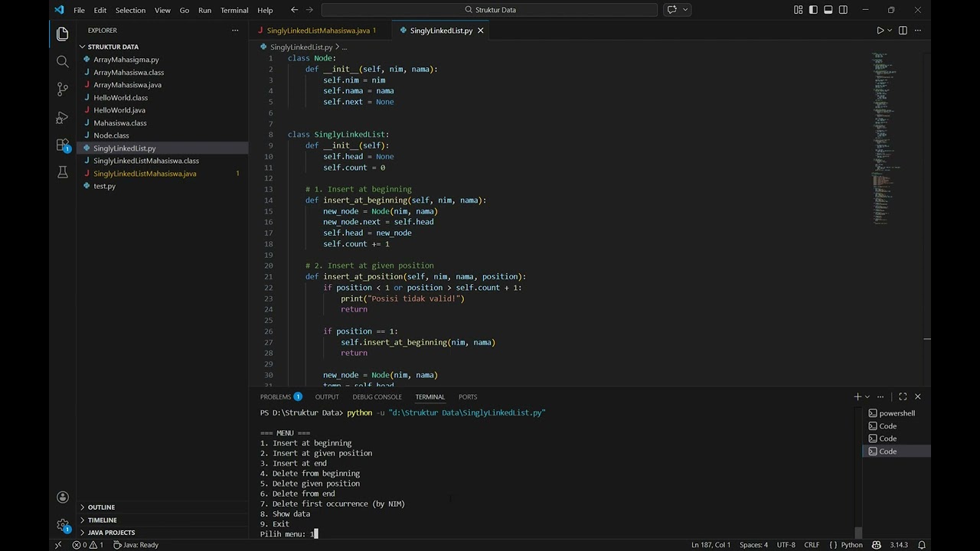Open the Terminal menu

point(234,10)
